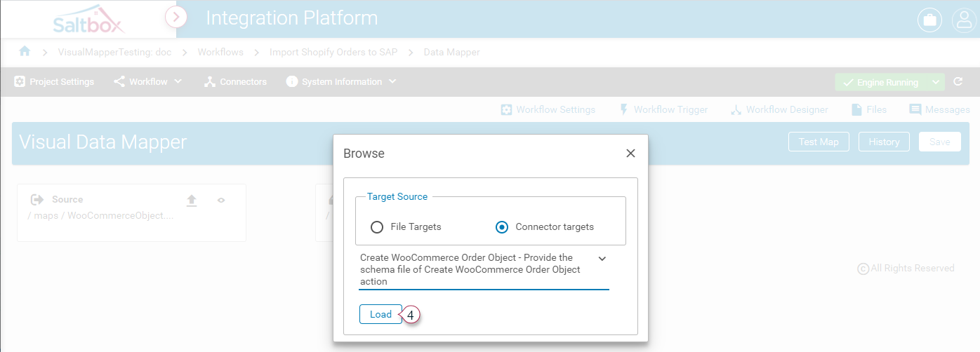The width and height of the screenshot is (980, 352).
Task: Click the Workflow share icon
Action: (119, 82)
